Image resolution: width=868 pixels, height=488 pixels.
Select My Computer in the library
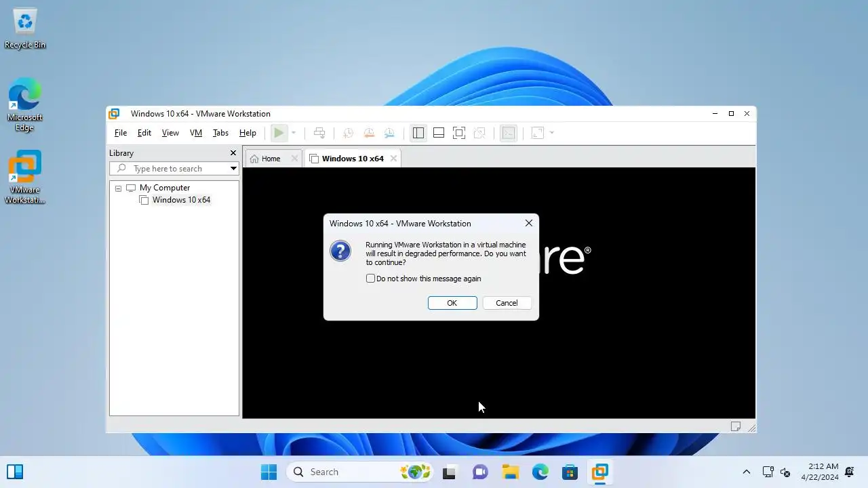(165, 188)
